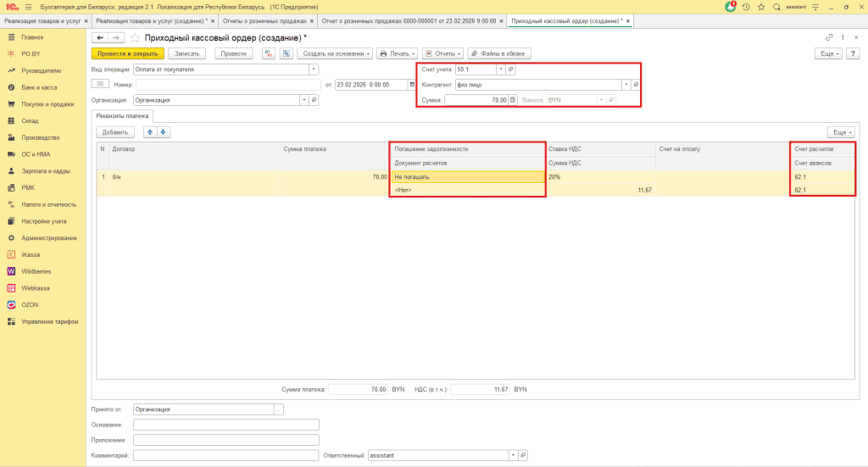Expand the Счет учета dropdown arrow

(x=500, y=69)
